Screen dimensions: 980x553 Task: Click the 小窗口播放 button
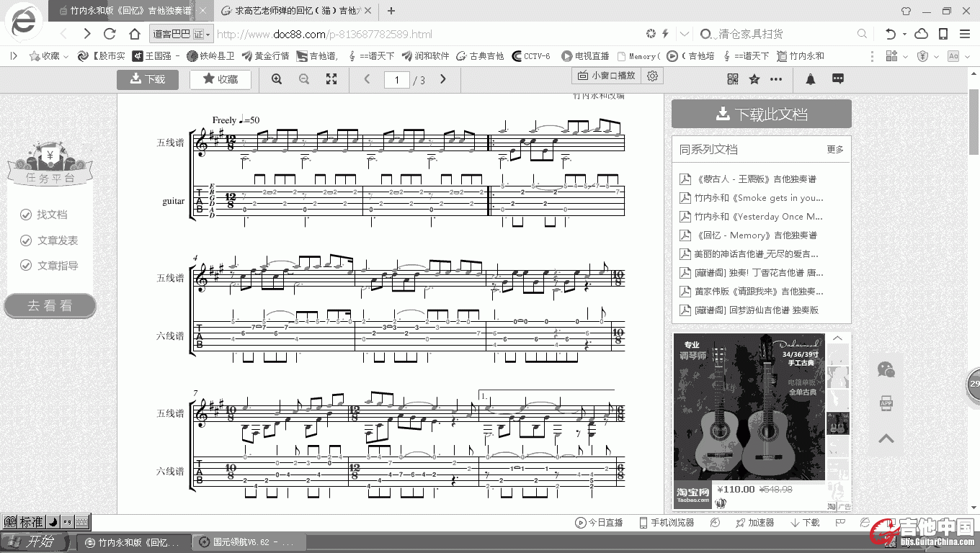pyautogui.click(x=607, y=76)
